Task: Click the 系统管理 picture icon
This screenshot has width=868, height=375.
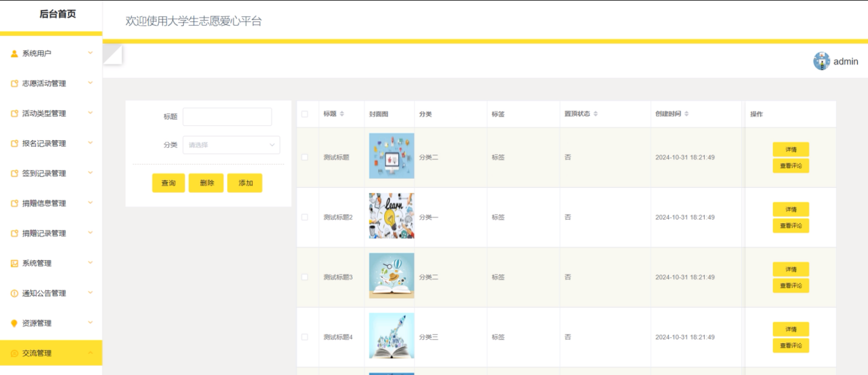Action: pyautogui.click(x=15, y=263)
